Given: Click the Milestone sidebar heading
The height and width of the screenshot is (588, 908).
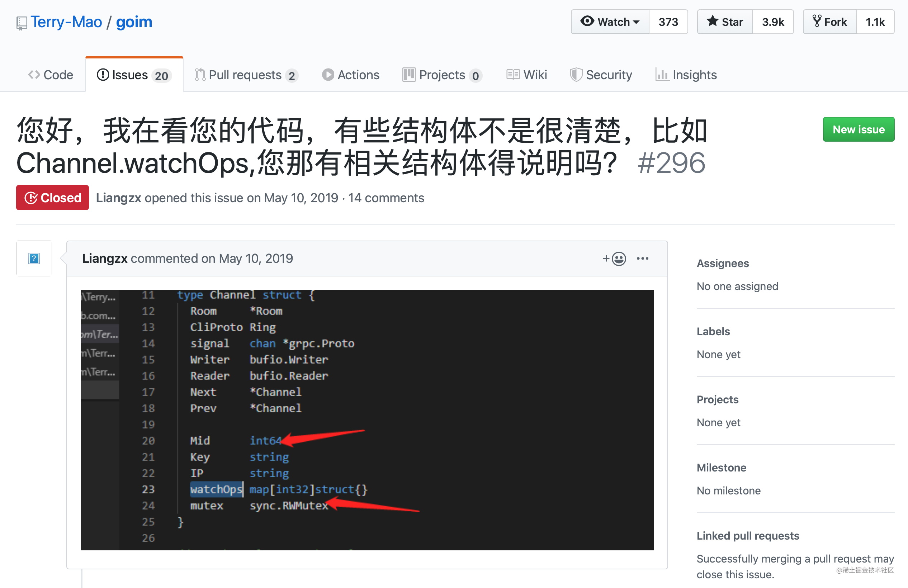Looking at the screenshot, I should pos(721,468).
